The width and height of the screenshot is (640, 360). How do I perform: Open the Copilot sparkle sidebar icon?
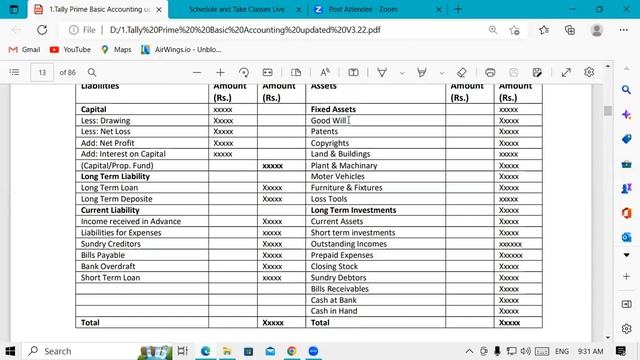coord(627,115)
